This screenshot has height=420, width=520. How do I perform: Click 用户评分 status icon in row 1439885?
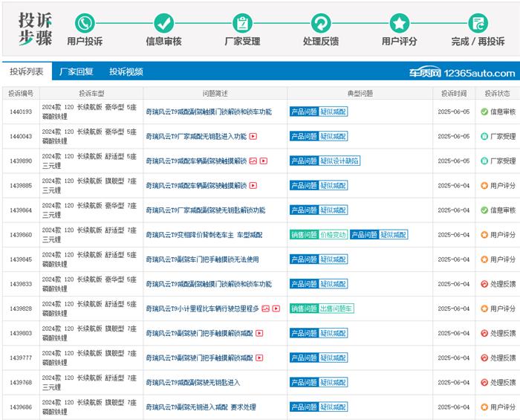(x=484, y=185)
